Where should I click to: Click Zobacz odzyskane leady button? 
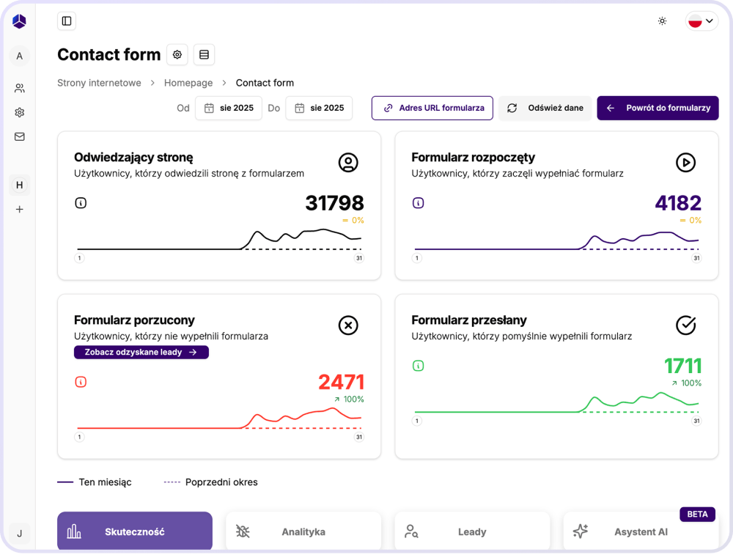click(141, 353)
